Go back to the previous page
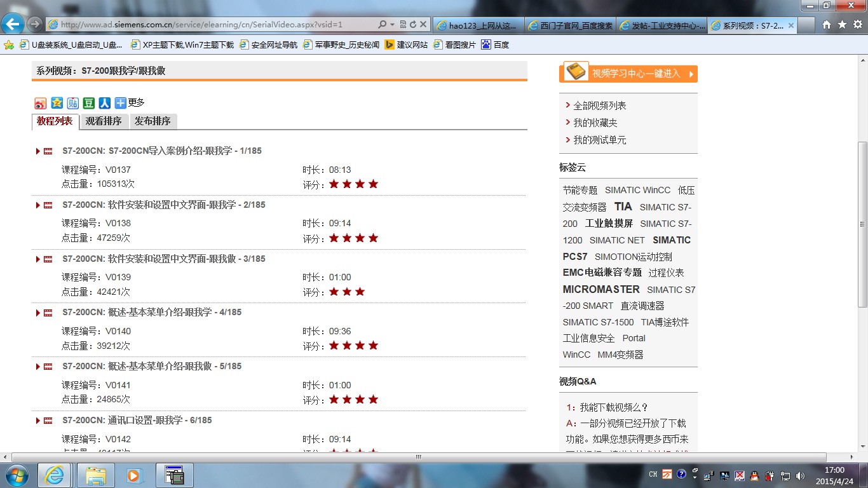 click(13, 25)
